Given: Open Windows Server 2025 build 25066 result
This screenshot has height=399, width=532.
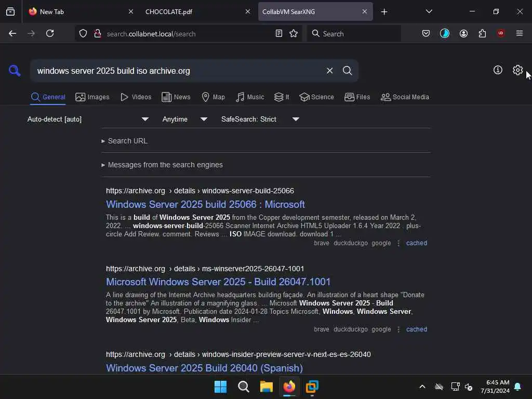Looking at the screenshot, I should tap(205, 204).
